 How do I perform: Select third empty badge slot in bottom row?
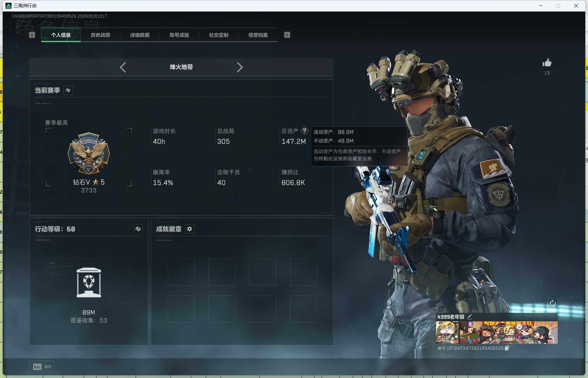263,309
